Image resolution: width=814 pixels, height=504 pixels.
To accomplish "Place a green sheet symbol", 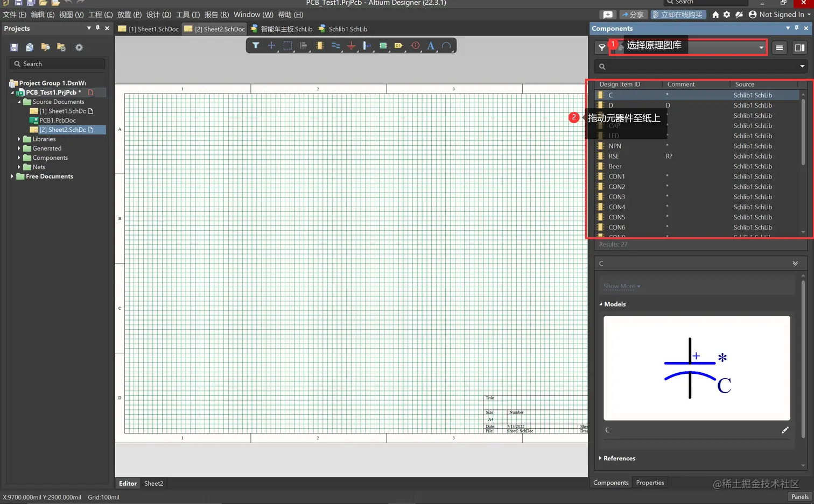I will pos(383,46).
